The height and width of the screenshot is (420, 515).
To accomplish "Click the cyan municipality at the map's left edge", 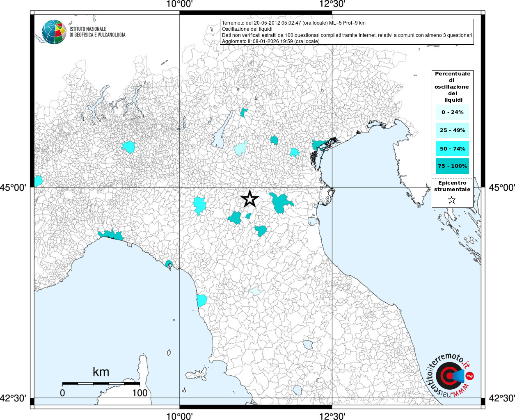I will [38, 180].
